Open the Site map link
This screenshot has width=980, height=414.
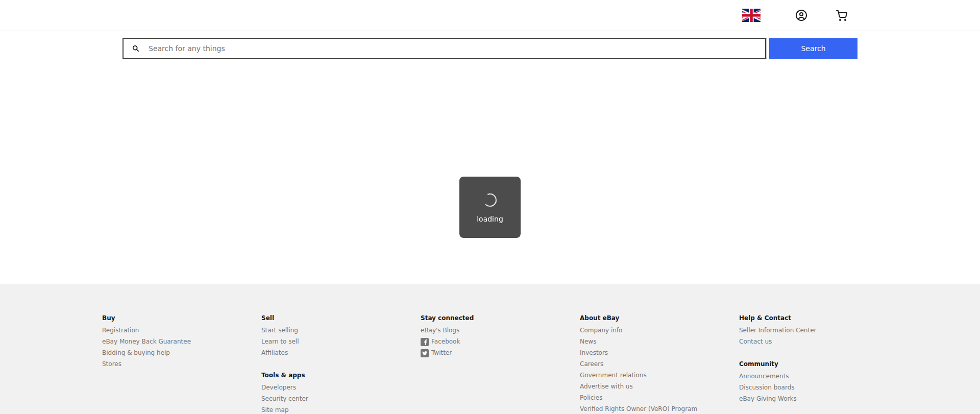(x=275, y=410)
